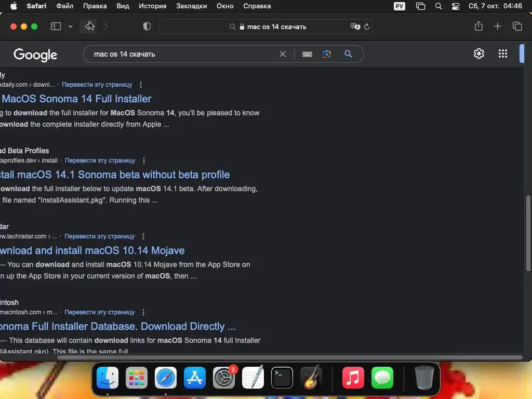Open a new tab with plus button

497,26
